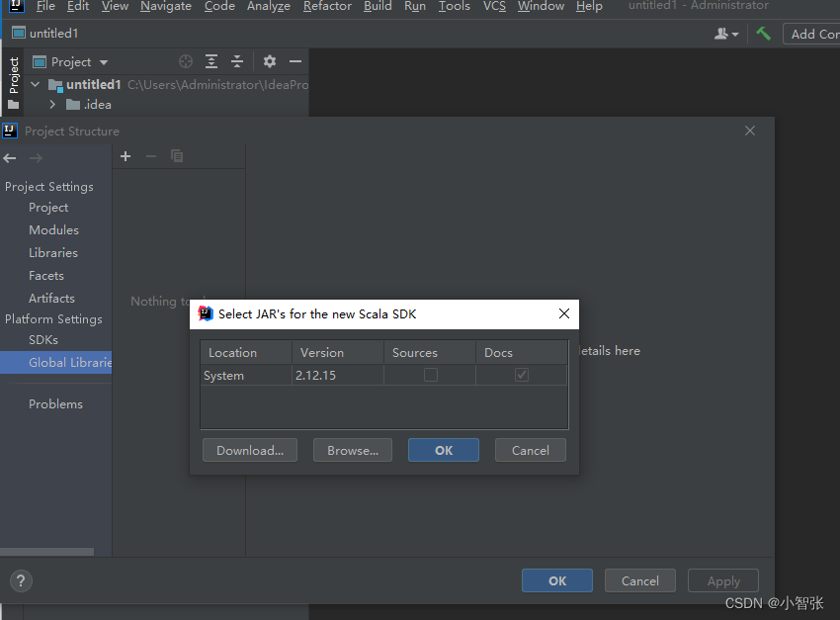The image size is (840, 620).
Task: Click the Sources column header
Action: click(x=430, y=353)
